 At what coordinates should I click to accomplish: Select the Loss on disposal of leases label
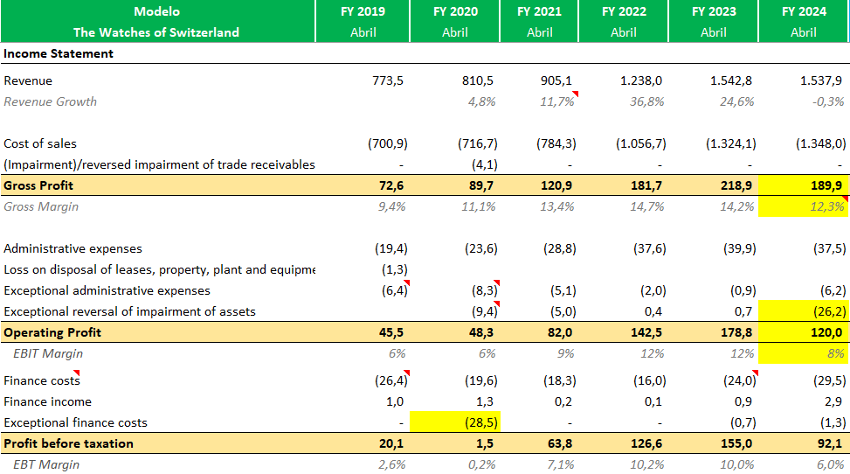[159, 270]
